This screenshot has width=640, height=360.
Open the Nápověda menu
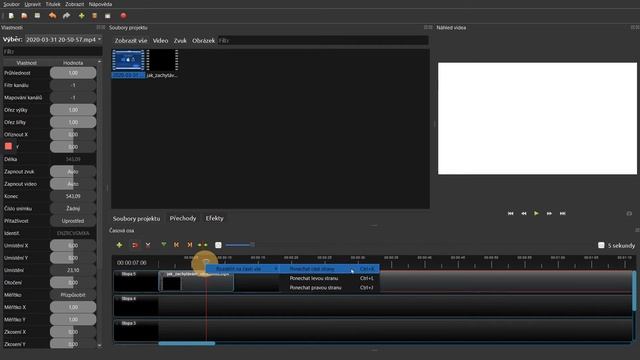pos(100,4)
